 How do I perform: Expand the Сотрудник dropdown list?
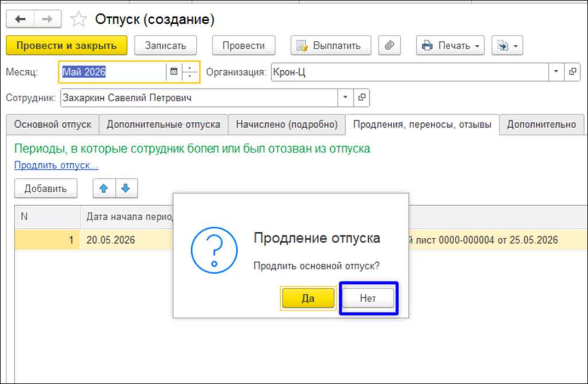click(345, 98)
